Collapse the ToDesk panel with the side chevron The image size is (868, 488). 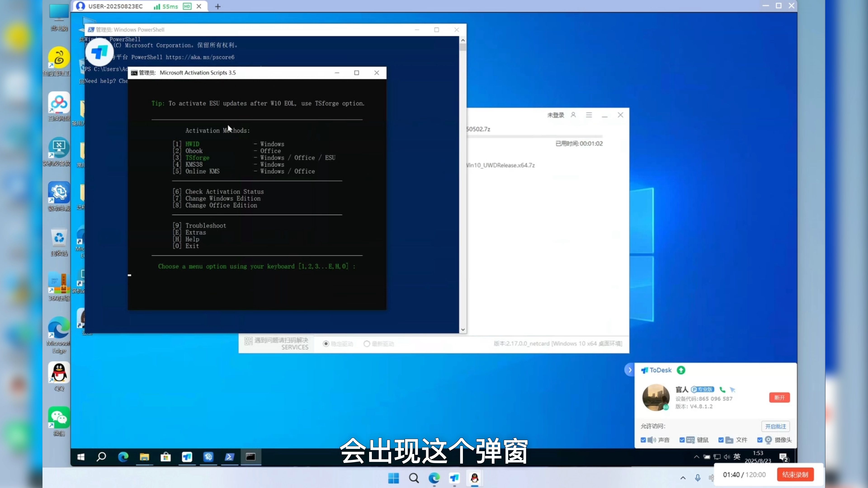[630, 370]
